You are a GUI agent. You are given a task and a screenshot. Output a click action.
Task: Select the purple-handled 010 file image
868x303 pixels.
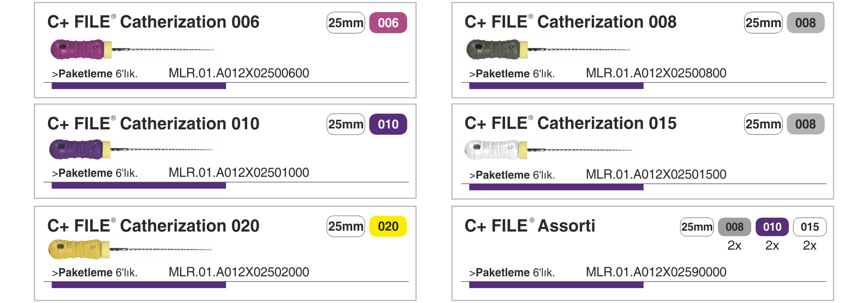(x=131, y=149)
